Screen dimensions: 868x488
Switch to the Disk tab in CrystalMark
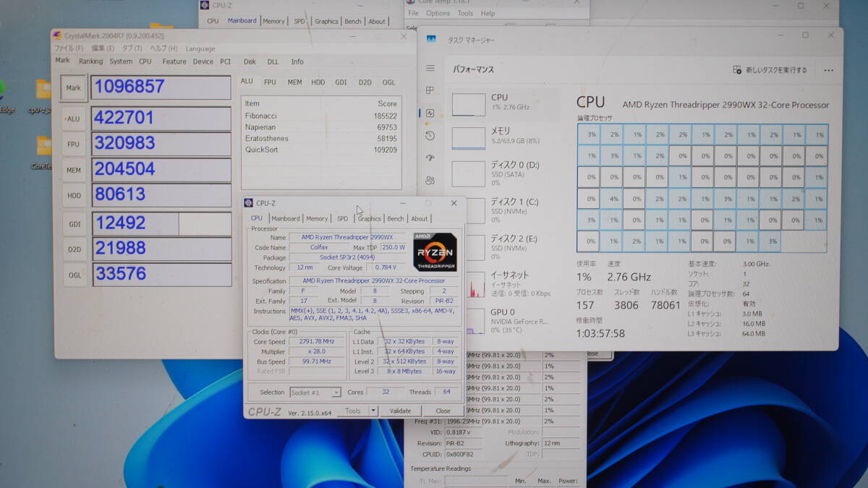tap(250, 61)
